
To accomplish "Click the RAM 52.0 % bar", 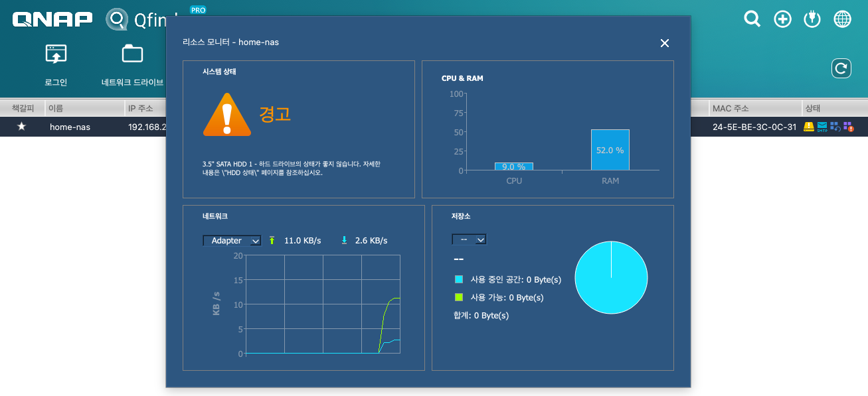I will point(610,150).
